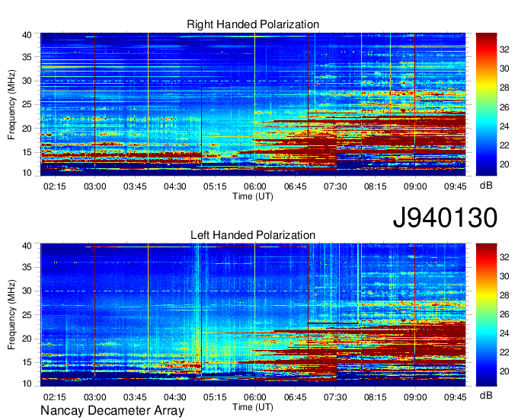Click the 07:30 tick under the bottom plot
Viewport: 518px width, 420px height.
pos(335,397)
